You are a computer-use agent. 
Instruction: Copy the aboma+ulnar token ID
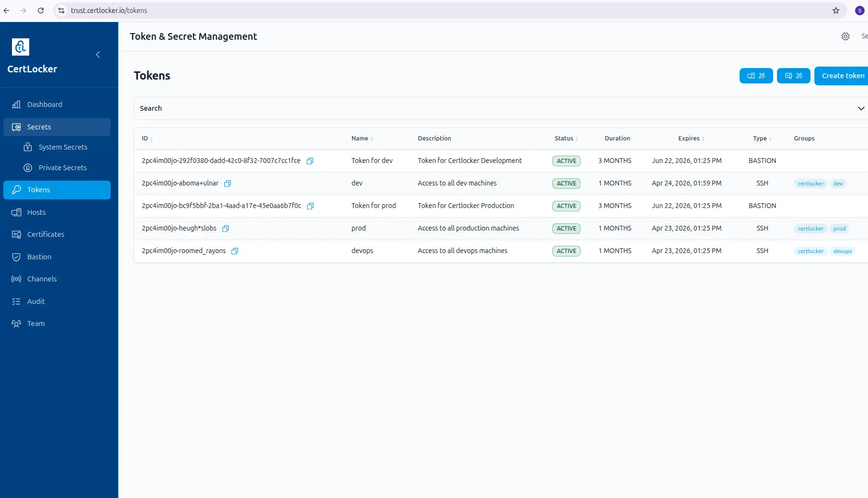pos(228,184)
